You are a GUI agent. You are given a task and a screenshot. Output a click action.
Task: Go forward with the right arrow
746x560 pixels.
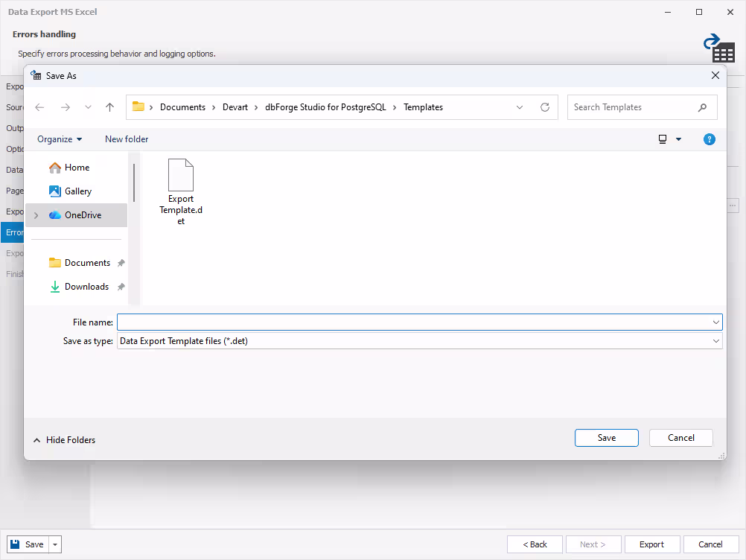pyautogui.click(x=66, y=107)
